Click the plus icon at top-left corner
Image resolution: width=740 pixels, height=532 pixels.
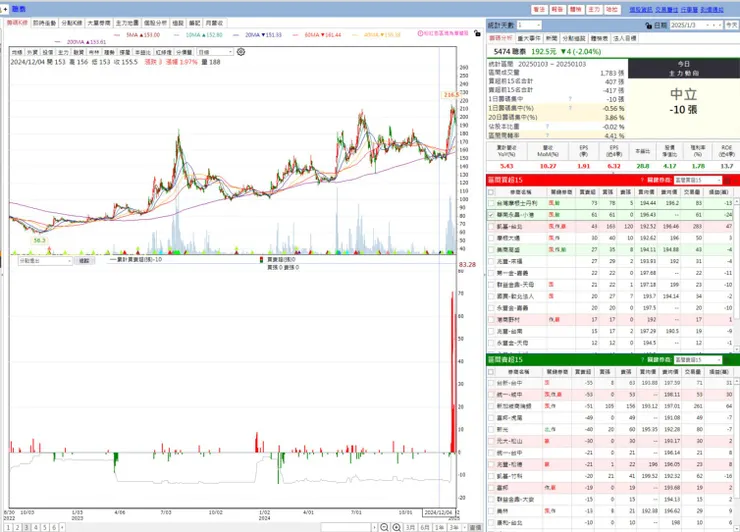(4, 9)
